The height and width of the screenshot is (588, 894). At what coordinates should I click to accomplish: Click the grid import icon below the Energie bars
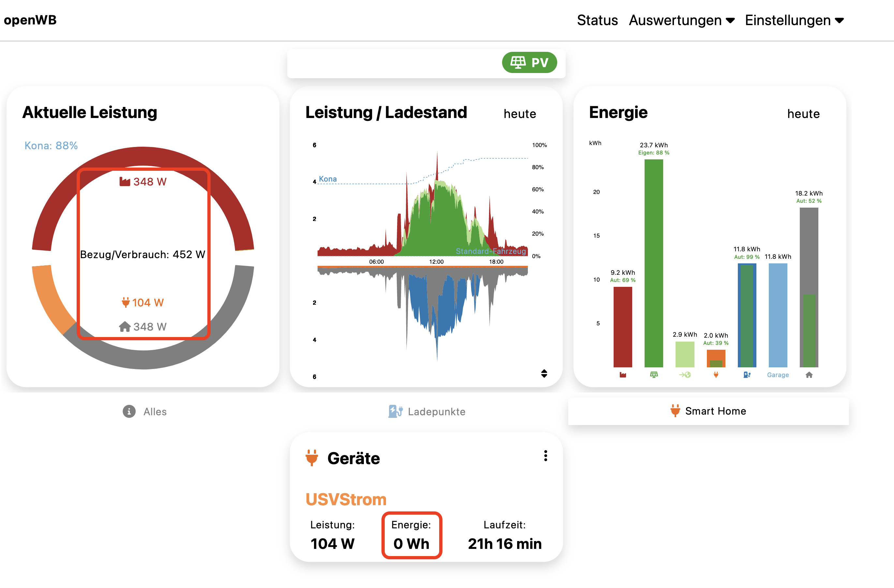point(623,375)
